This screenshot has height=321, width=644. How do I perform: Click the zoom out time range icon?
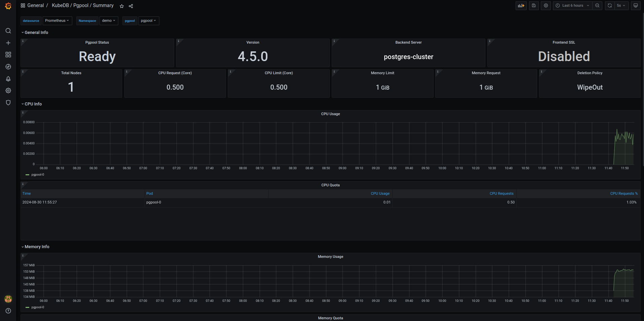pyautogui.click(x=597, y=6)
